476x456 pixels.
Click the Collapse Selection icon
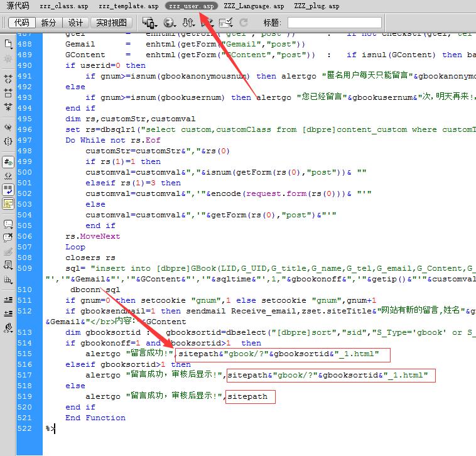coord(8,92)
